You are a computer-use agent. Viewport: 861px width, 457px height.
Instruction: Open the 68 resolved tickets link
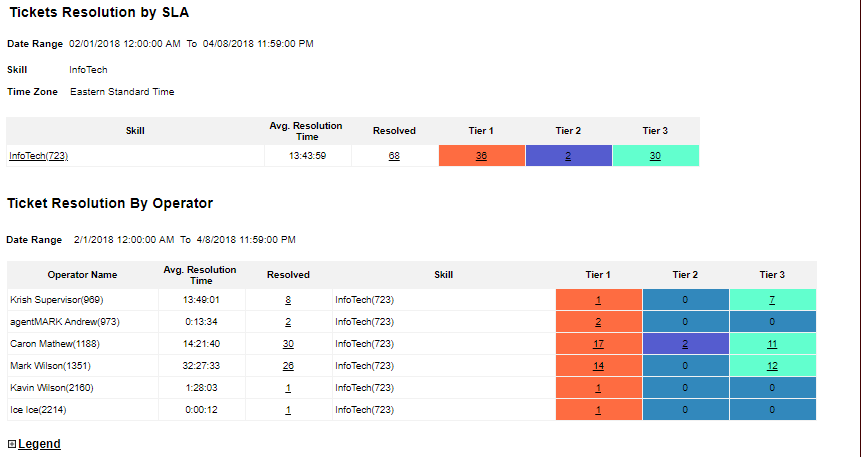pos(394,156)
